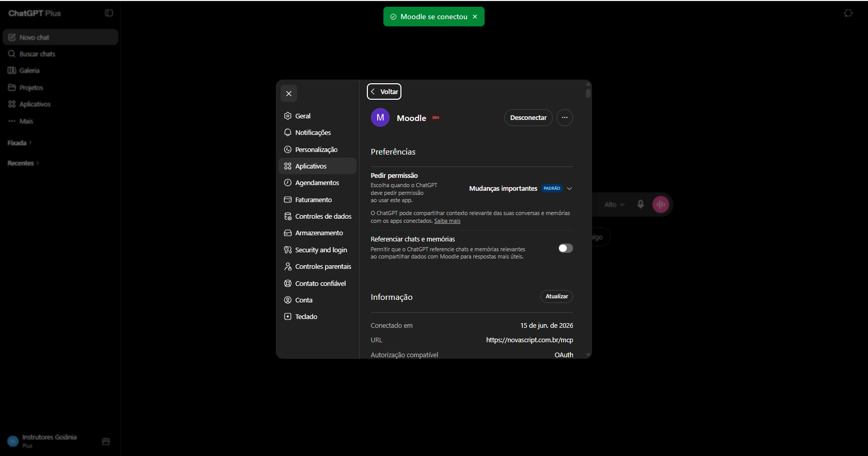Screen dimensions: 868x456
Task: Click the OAuth authorization value
Action: point(564,355)
